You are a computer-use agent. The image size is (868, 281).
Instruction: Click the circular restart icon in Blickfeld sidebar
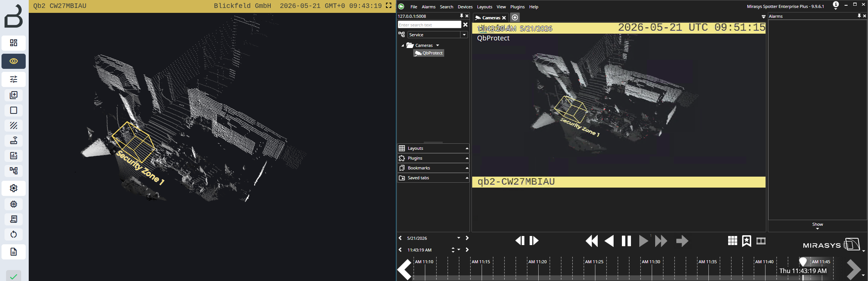tap(14, 234)
